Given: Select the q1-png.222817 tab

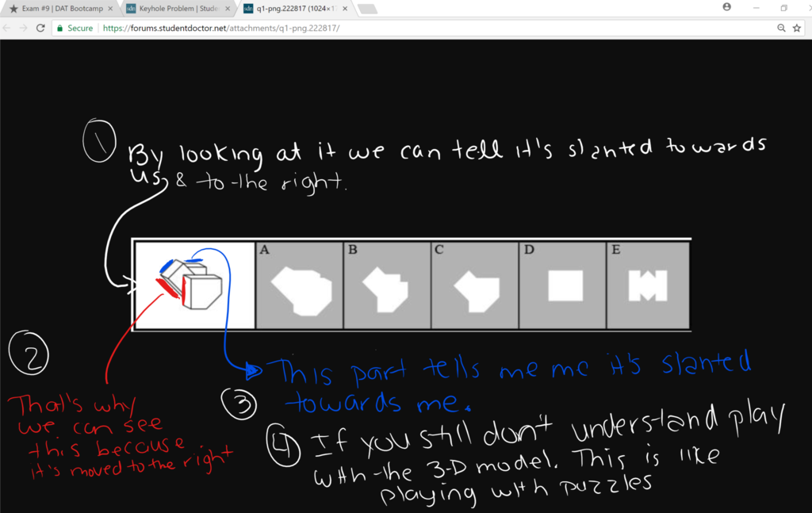Looking at the screenshot, I should (293, 9).
